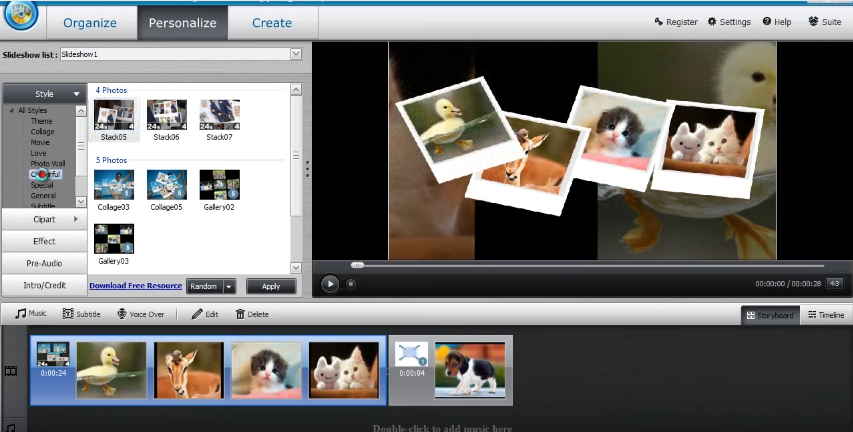Click the style gallery scroll up arrow

[x=296, y=90]
